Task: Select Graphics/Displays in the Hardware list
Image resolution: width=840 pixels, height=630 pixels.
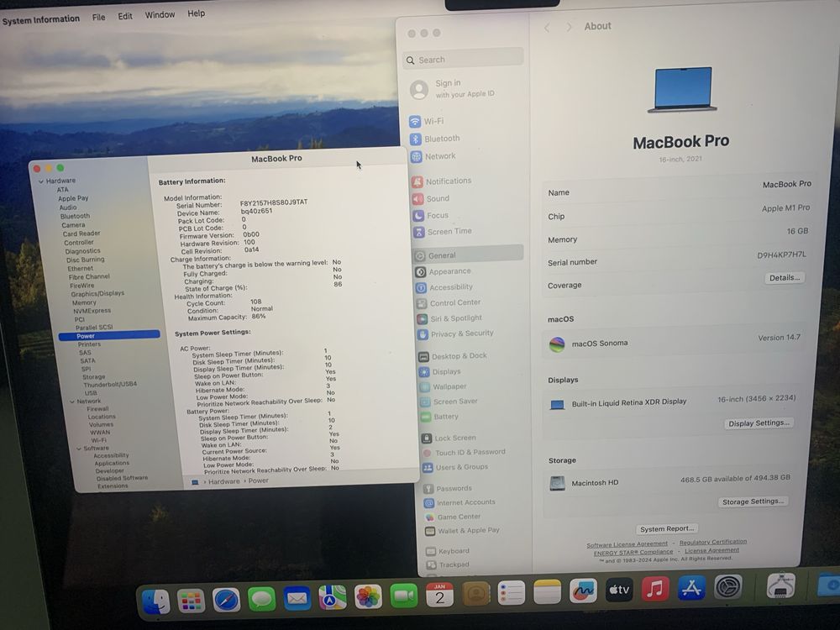Action: click(x=97, y=293)
